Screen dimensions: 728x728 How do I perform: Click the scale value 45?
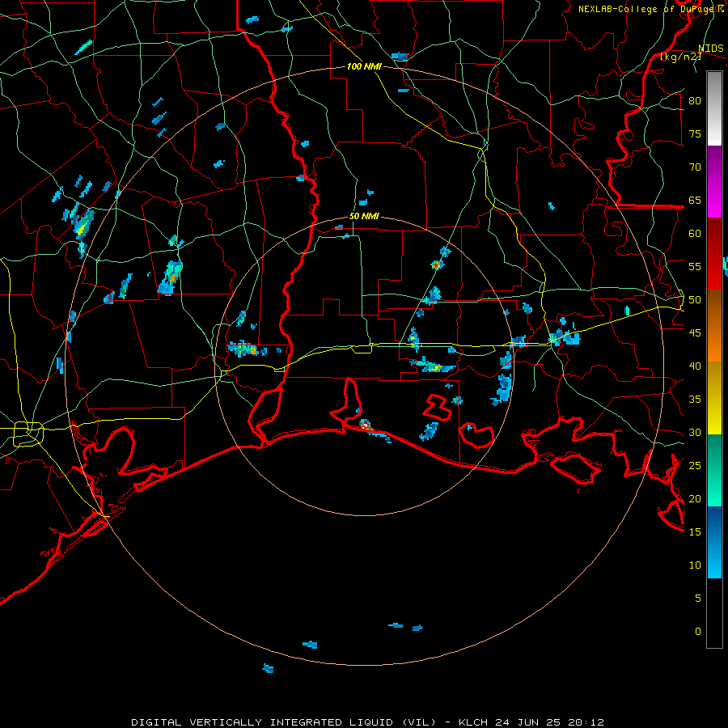(695, 333)
